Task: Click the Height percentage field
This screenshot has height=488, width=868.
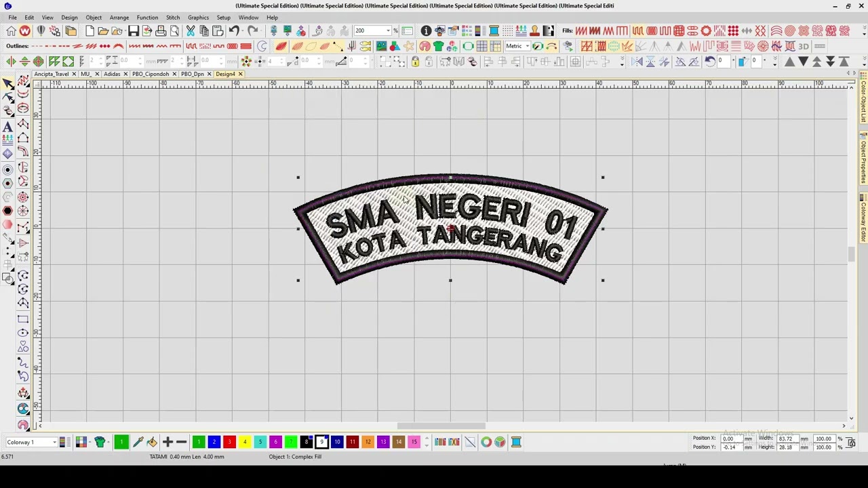Action: coord(825,447)
